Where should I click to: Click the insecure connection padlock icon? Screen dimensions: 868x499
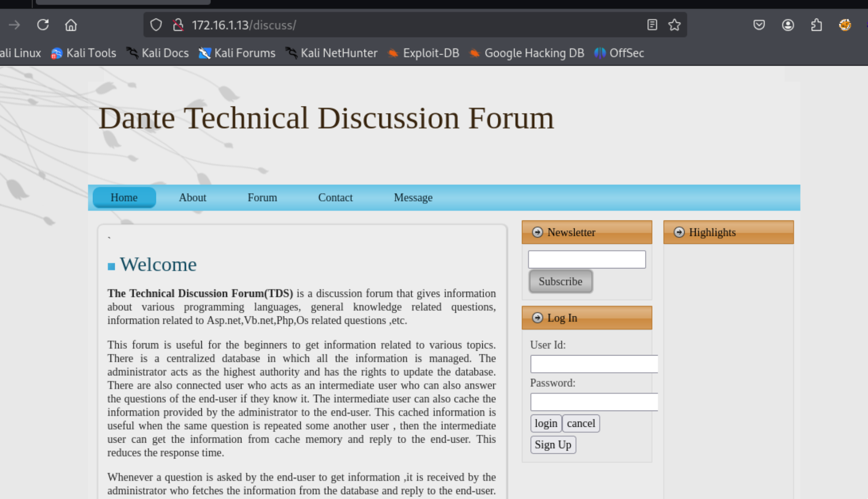pos(178,25)
